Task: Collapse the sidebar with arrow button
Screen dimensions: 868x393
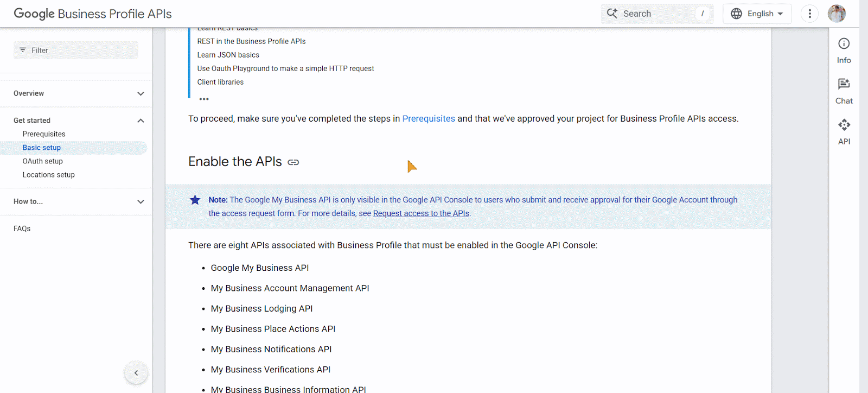Action: click(136, 373)
